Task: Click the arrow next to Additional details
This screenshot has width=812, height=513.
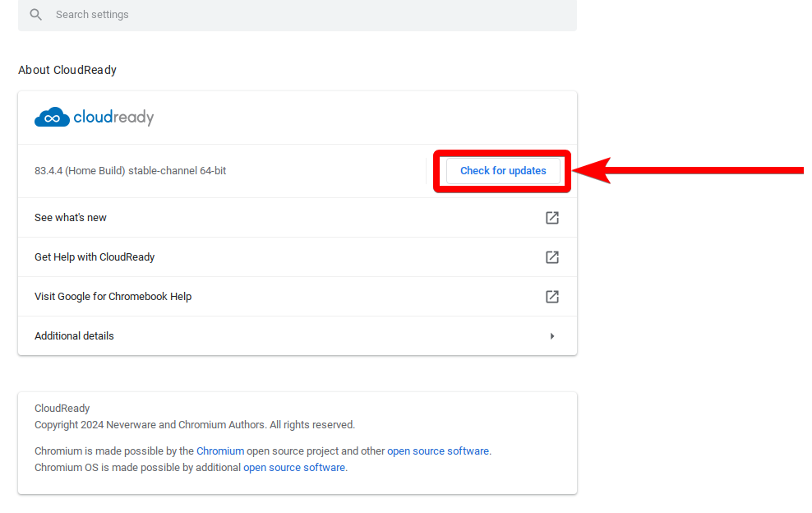Action: [x=552, y=336]
